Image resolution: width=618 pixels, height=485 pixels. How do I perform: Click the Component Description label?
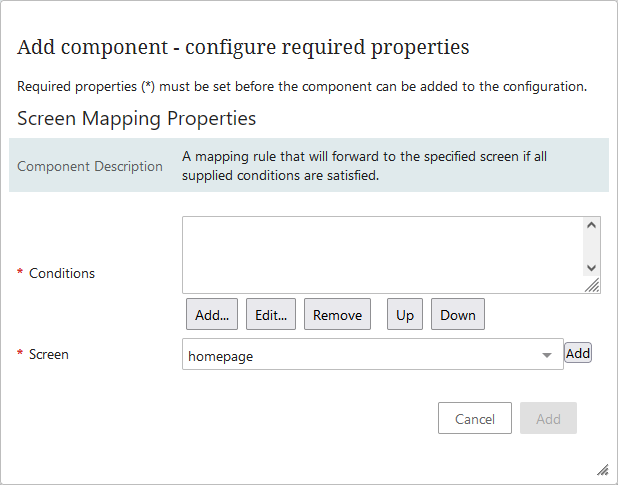pos(90,166)
